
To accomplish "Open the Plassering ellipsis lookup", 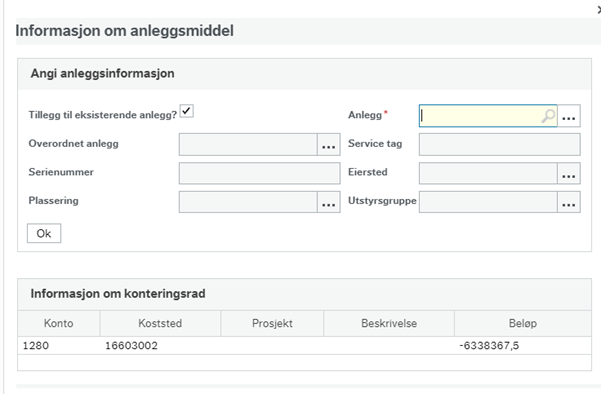I will tap(329, 202).
